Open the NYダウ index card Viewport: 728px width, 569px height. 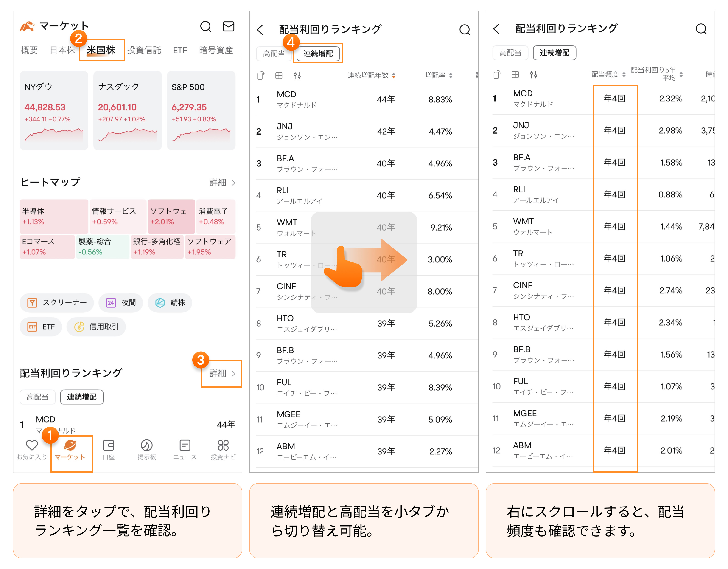[54, 110]
